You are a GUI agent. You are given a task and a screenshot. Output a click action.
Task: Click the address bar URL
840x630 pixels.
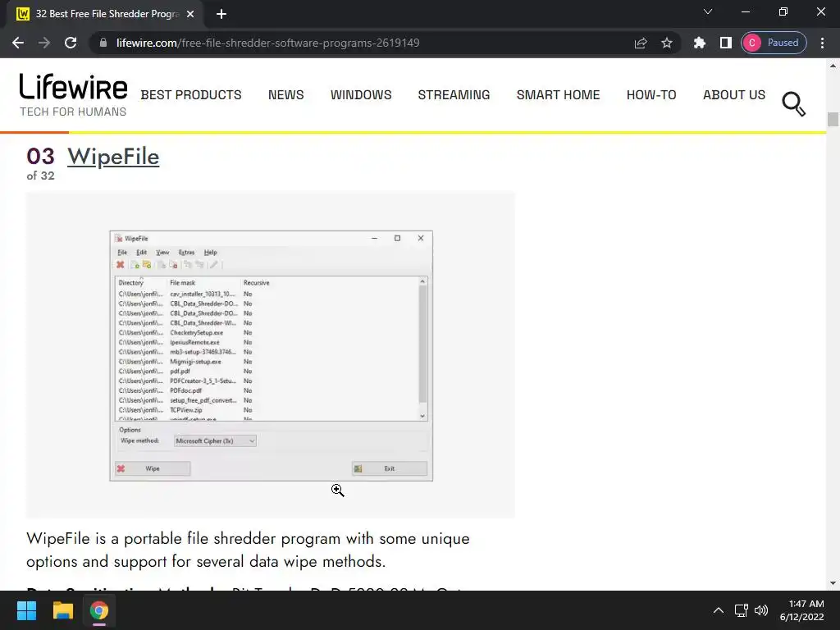tap(268, 43)
